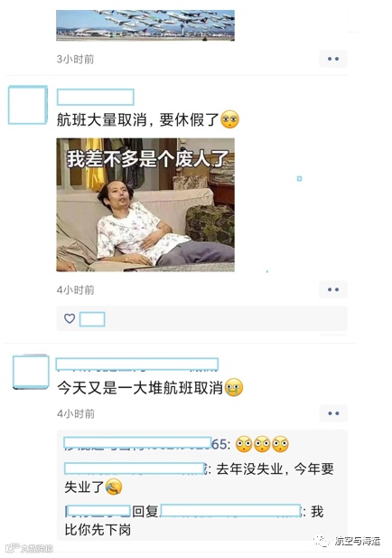Viewport: 392px width, 558px height.
Task: Tap the three flushed-face emojis comment
Action: 263,444
